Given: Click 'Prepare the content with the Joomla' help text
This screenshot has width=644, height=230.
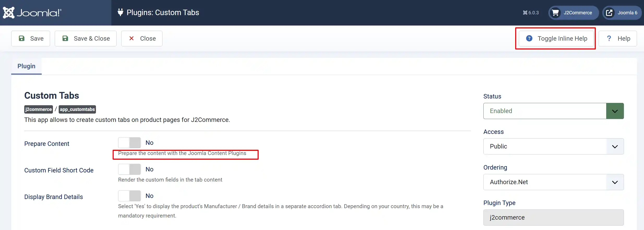Looking at the screenshot, I should (x=182, y=153).
